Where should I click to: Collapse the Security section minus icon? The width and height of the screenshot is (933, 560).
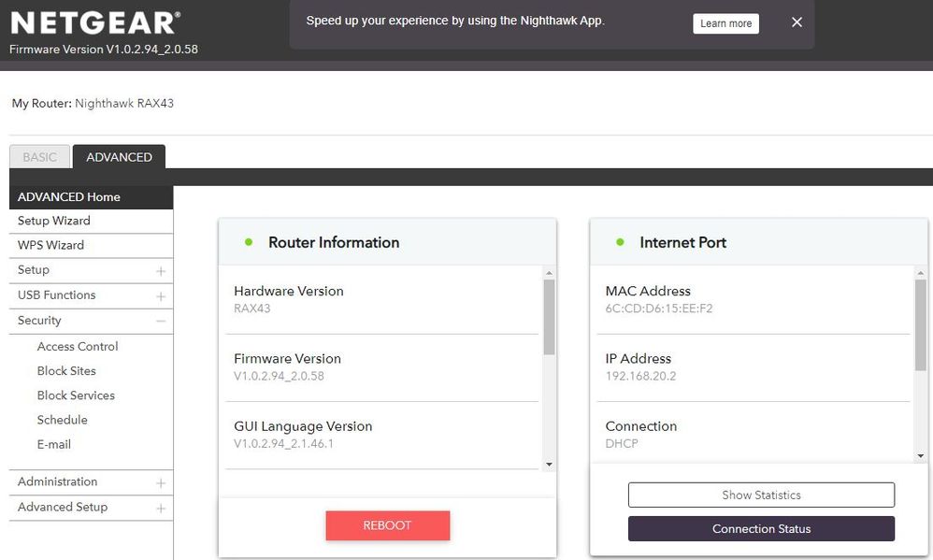click(161, 321)
